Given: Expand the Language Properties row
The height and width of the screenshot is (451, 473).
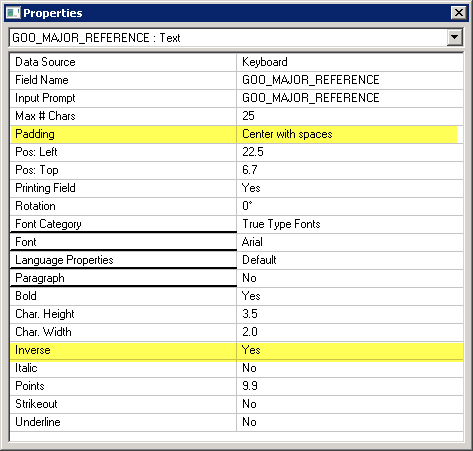Looking at the screenshot, I should pyautogui.click(x=123, y=260).
